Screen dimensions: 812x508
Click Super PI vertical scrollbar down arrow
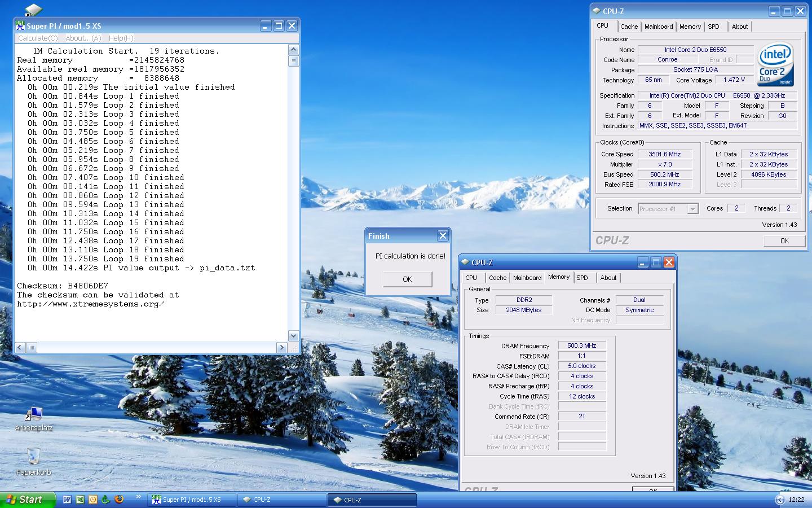[293, 335]
